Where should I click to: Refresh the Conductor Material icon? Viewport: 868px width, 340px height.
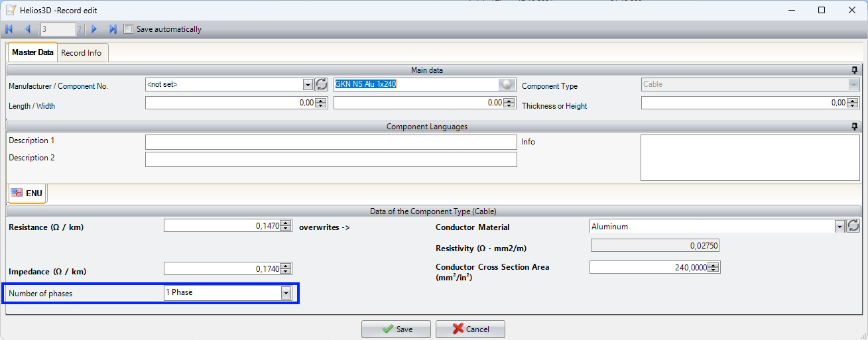(x=853, y=226)
